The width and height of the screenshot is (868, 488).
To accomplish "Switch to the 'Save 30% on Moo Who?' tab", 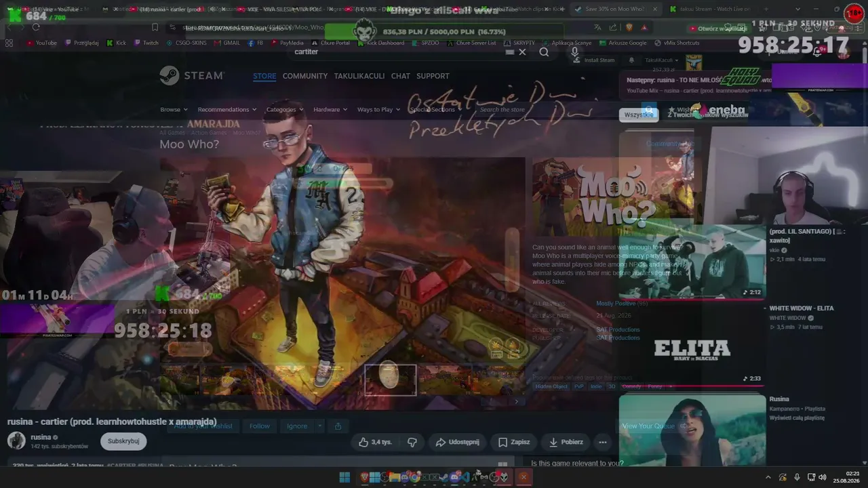I will 616,9.
